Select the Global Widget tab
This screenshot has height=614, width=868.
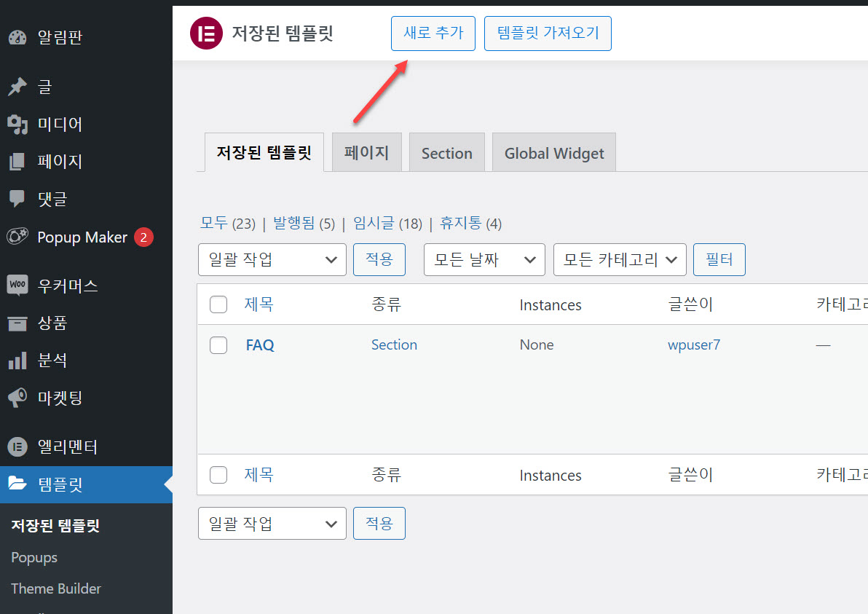tap(553, 152)
